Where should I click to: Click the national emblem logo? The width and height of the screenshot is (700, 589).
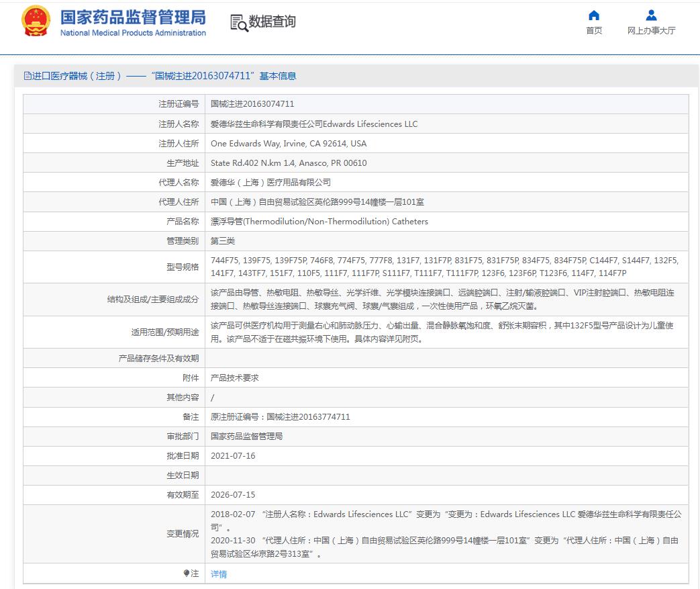click(x=36, y=21)
